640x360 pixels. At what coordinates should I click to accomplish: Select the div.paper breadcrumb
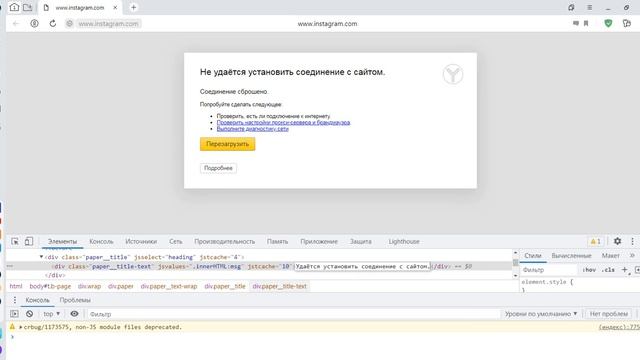(121, 286)
